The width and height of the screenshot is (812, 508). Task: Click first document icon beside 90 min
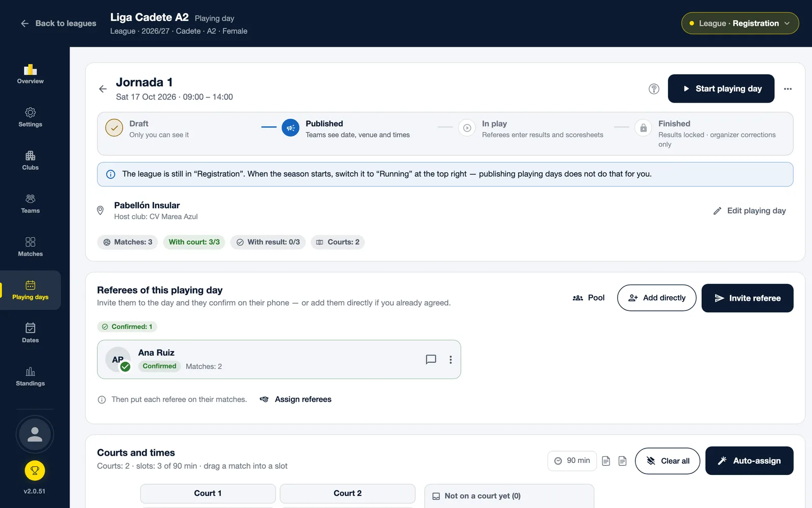pyautogui.click(x=606, y=461)
